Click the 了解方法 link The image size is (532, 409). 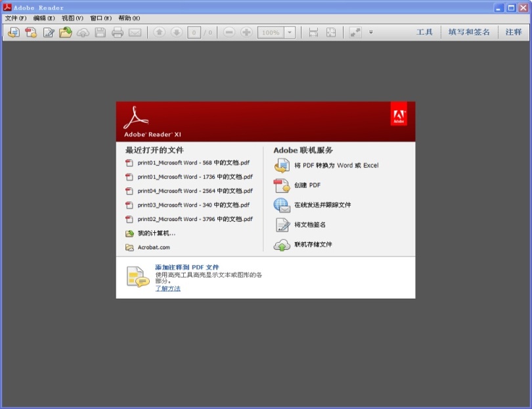167,289
